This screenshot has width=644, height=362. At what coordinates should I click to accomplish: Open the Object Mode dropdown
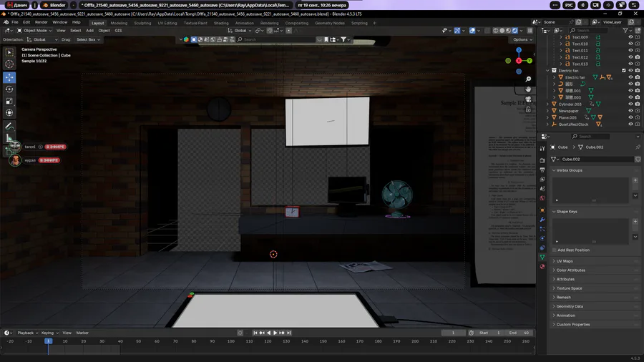pyautogui.click(x=34, y=30)
